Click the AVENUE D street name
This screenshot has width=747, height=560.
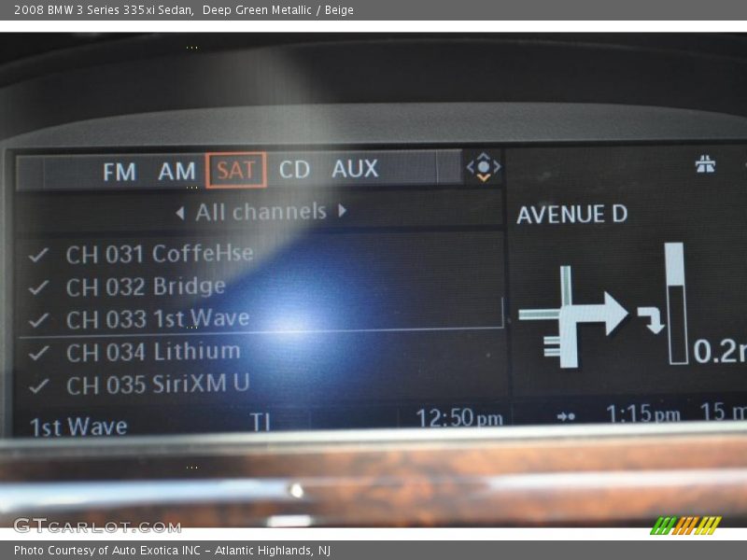(572, 215)
